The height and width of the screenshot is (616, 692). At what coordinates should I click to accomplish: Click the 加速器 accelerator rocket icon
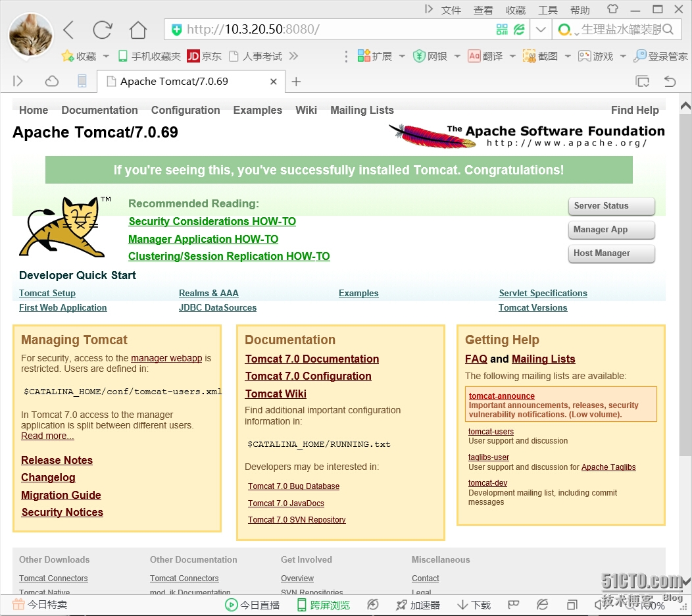(x=401, y=605)
